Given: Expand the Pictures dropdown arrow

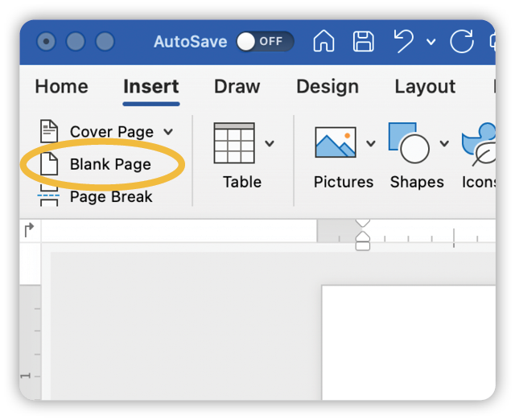Looking at the screenshot, I should 371,143.
